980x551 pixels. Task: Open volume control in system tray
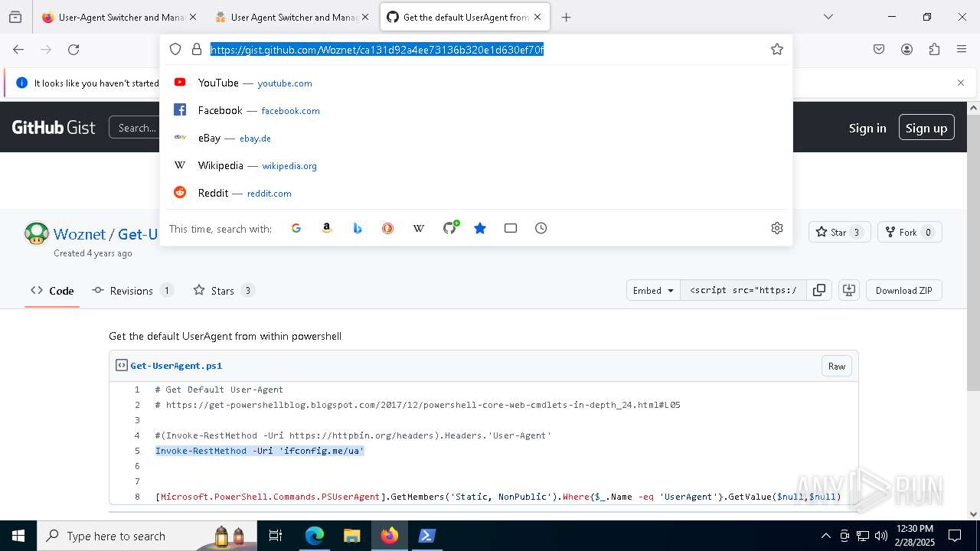[x=881, y=536]
